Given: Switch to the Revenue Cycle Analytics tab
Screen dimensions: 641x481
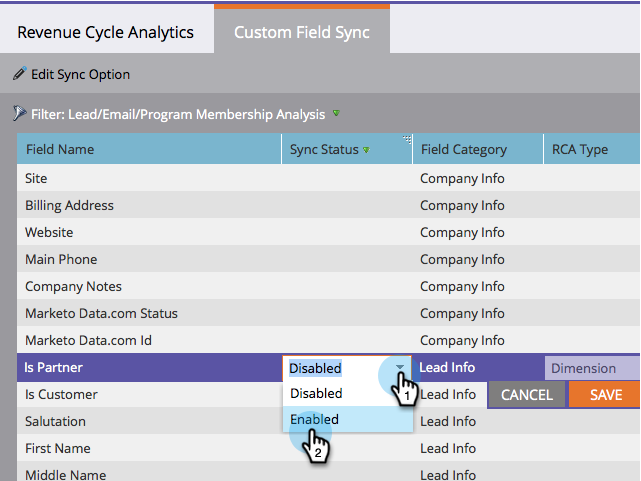Looking at the screenshot, I should pos(105,32).
